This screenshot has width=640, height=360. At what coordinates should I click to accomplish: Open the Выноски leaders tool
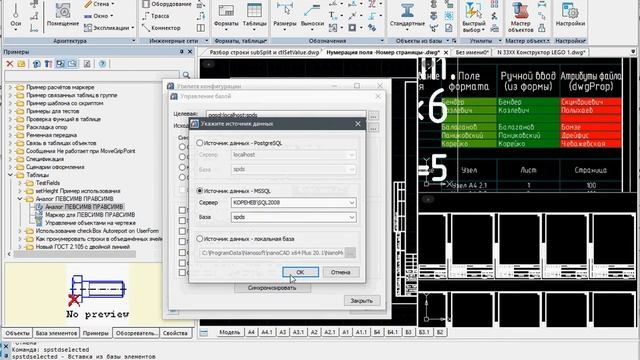[312, 16]
